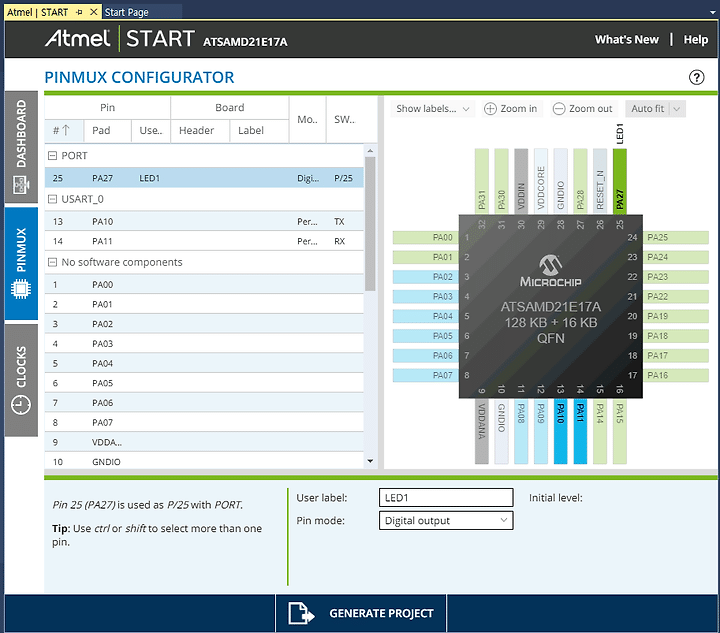Click the What's New link

coord(627,39)
